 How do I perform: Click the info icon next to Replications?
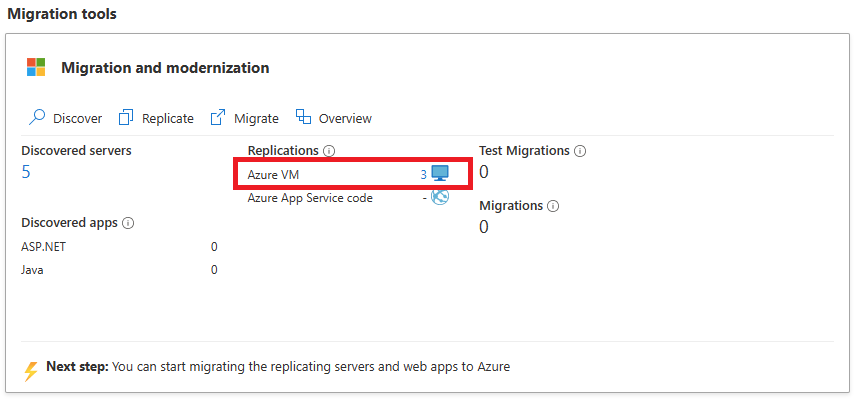tap(328, 150)
